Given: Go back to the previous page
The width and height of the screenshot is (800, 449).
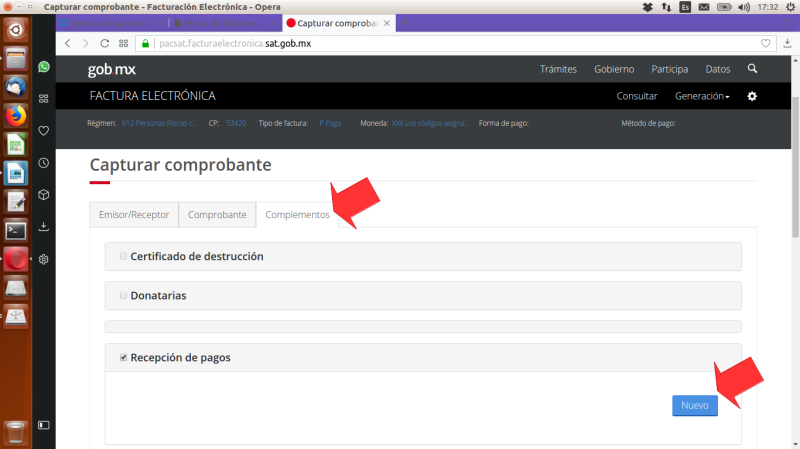Looking at the screenshot, I should click(68, 43).
